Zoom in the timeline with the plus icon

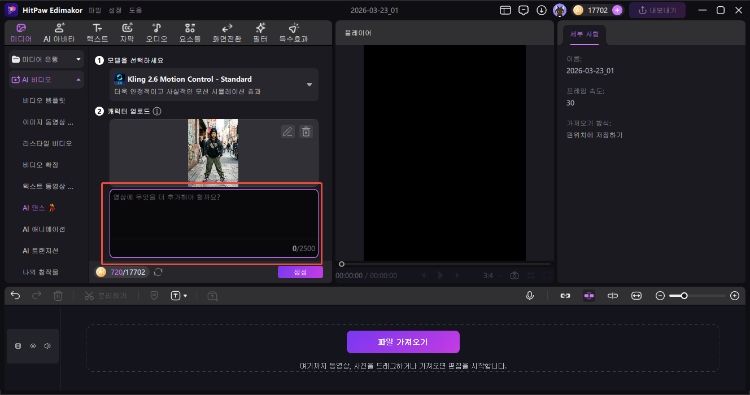tap(735, 296)
